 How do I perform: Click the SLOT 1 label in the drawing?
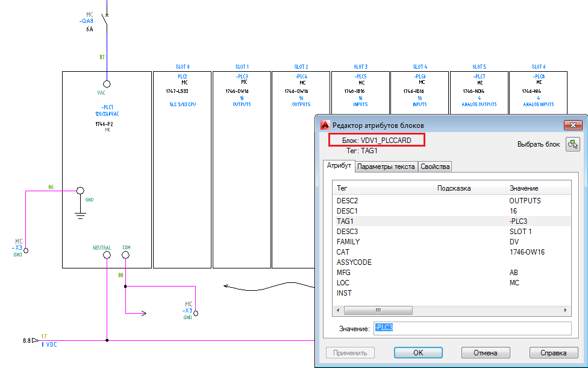[x=242, y=67]
